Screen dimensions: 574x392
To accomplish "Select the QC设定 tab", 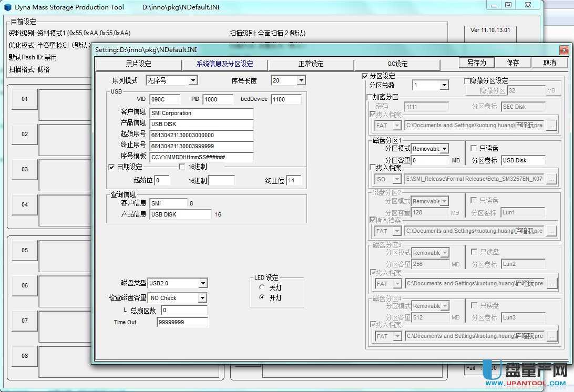I will click(397, 64).
